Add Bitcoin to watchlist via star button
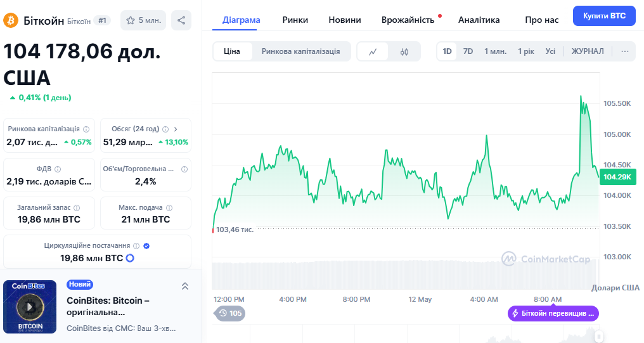The width and height of the screenshot is (644, 343). tap(143, 20)
